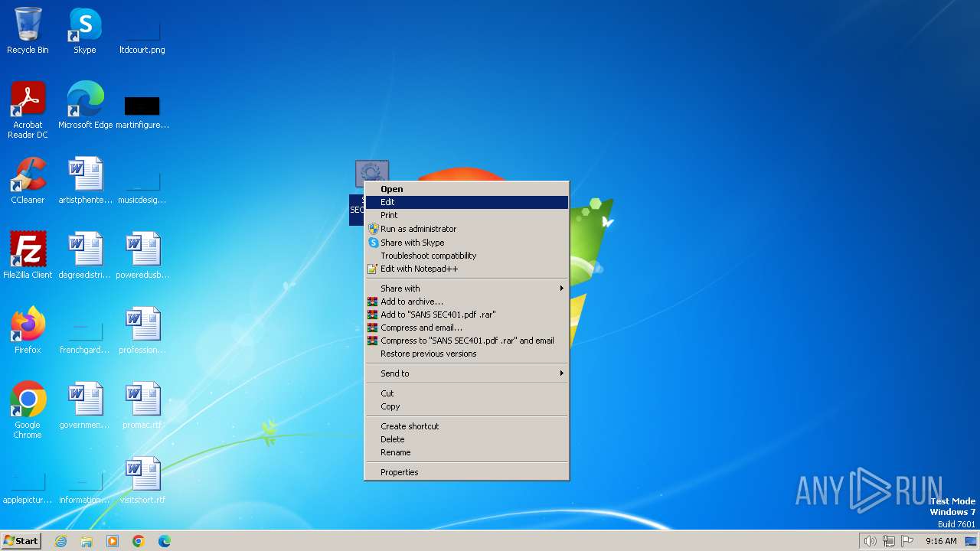980x551 pixels.
Task: Select the FileZilla Client shortcut
Action: pyautogui.click(x=28, y=256)
